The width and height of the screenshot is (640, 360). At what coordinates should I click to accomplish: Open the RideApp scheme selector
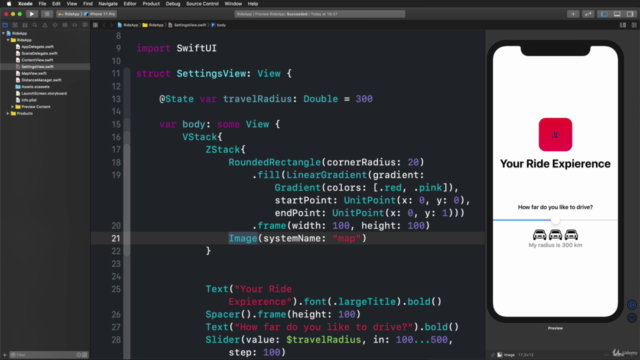69,14
